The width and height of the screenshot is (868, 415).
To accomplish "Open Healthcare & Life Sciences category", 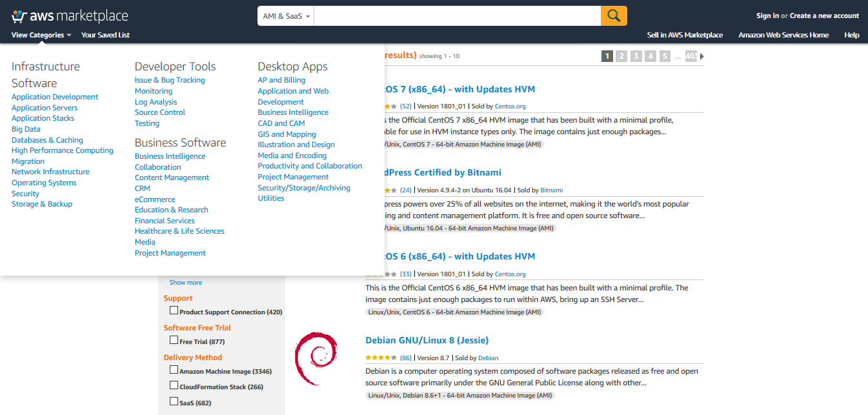I will pyautogui.click(x=179, y=231).
